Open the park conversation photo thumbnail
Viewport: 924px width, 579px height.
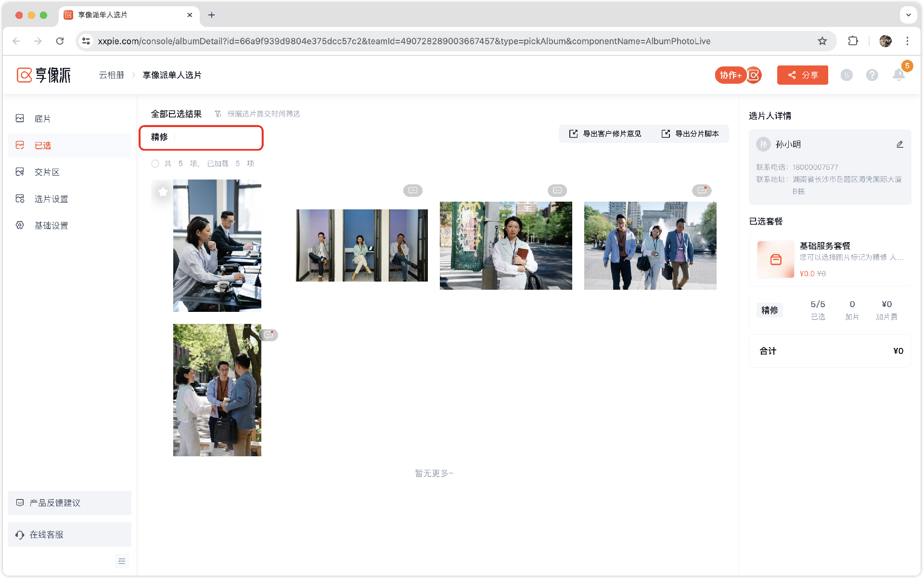pos(217,390)
